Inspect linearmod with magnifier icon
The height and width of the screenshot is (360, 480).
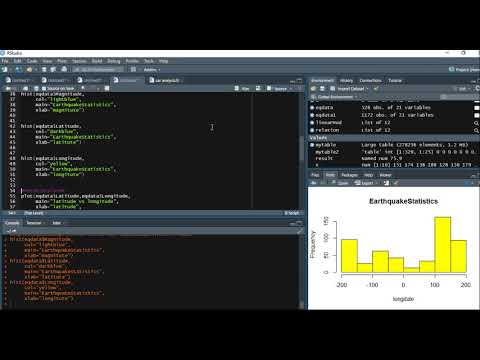pyautogui.click(x=477, y=123)
